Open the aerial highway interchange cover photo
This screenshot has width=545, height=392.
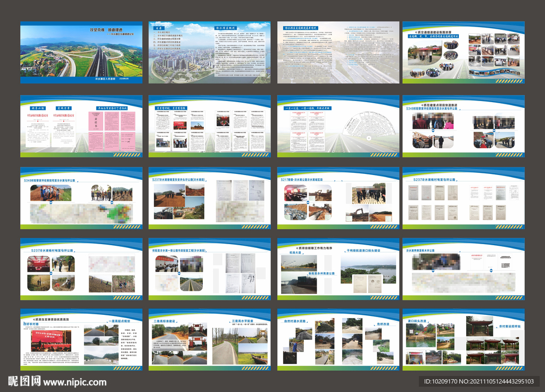[81, 52]
